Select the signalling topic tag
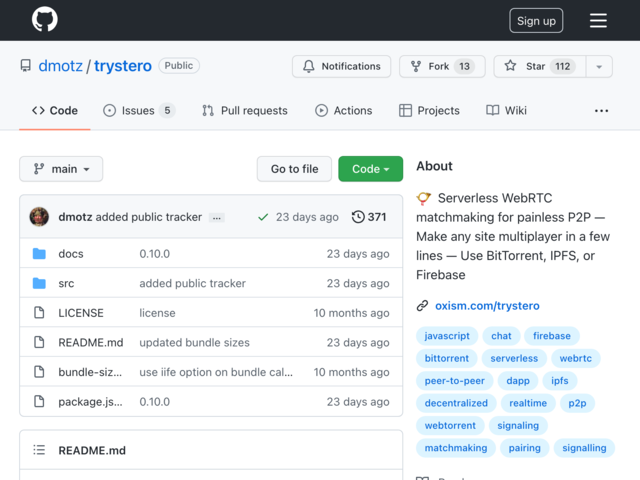Screen dimensions: 640x480 [584, 448]
